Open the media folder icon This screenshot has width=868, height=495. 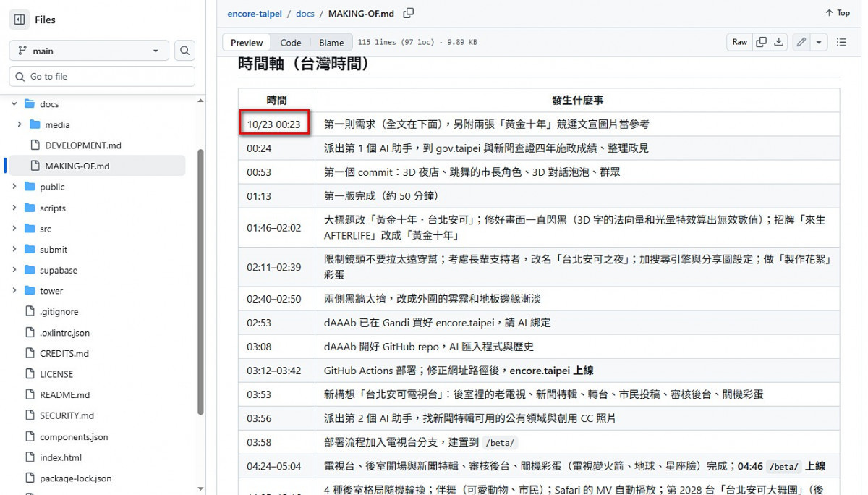(35, 124)
